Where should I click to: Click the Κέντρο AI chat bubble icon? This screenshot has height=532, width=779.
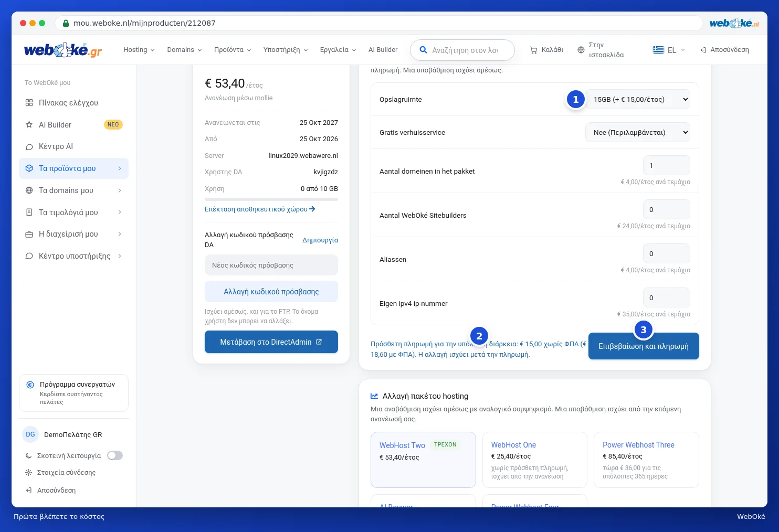29,147
